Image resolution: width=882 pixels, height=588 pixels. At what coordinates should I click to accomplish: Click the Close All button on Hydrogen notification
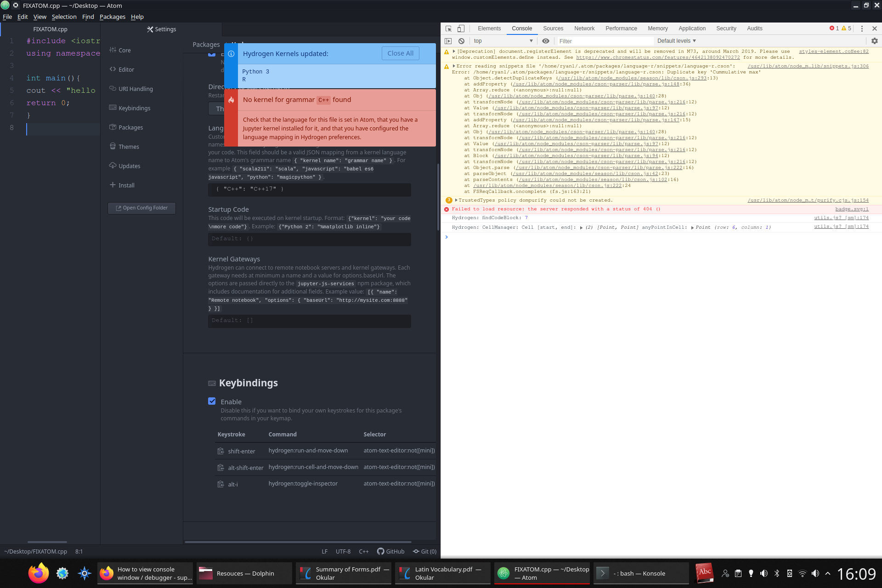[400, 53]
